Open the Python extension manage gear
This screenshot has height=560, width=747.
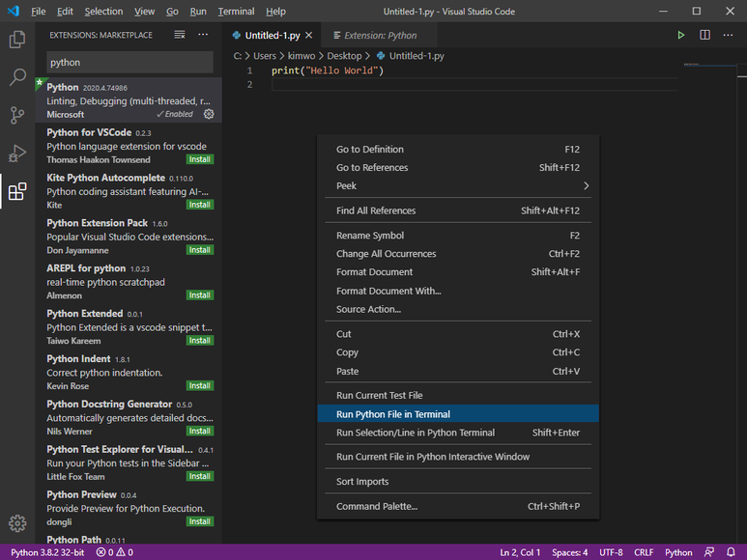click(x=209, y=114)
